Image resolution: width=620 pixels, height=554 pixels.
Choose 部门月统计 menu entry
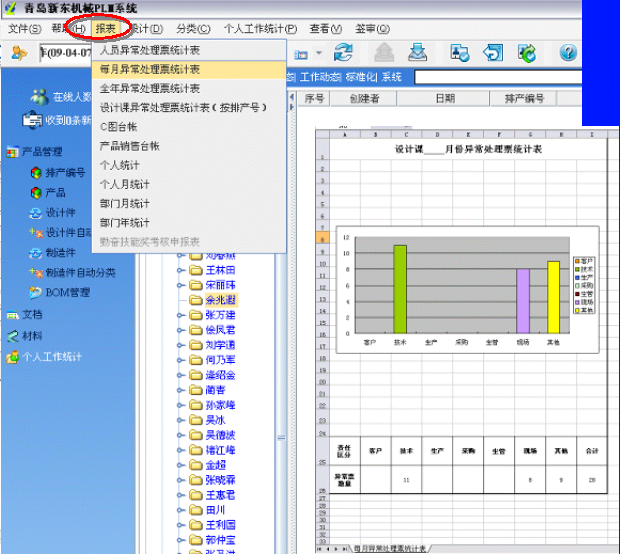click(x=125, y=203)
